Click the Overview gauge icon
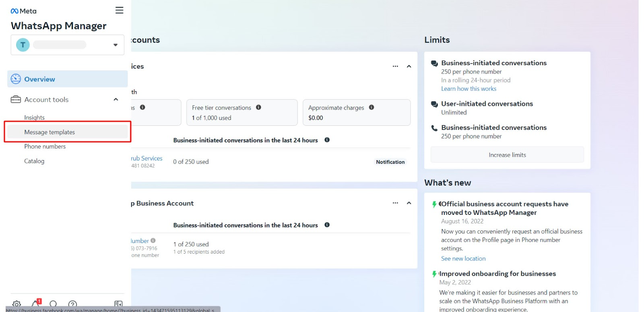Viewport: 644px width, 312px height. click(x=16, y=79)
